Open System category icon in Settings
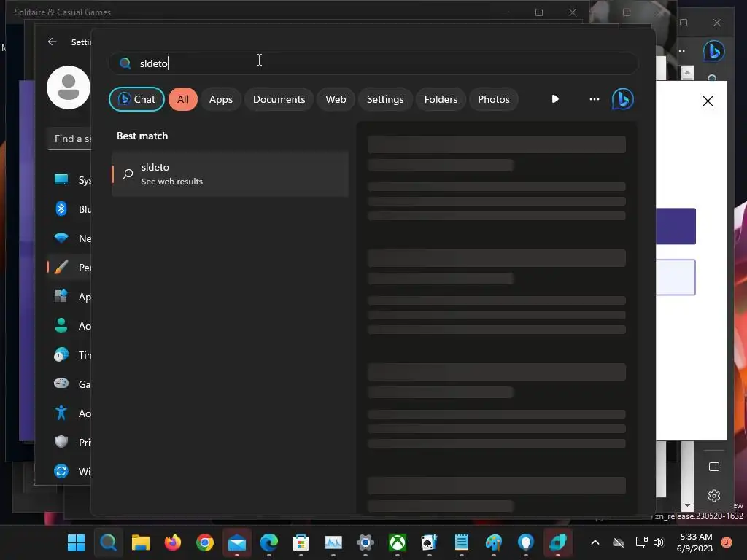 click(x=61, y=179)
